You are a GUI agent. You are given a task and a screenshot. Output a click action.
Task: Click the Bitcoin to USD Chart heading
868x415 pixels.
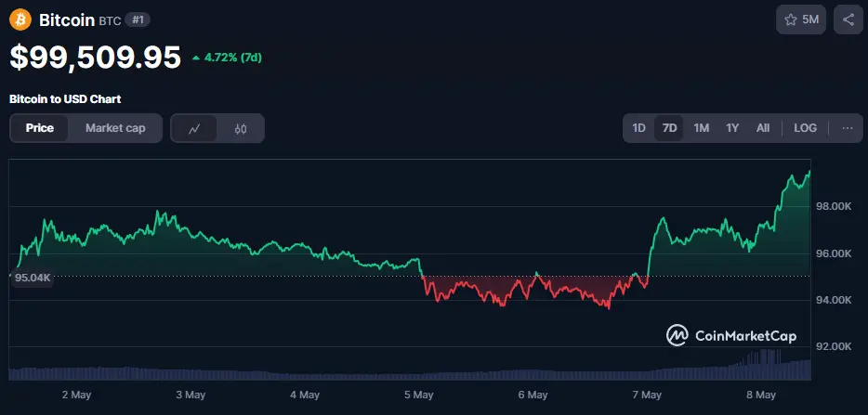(x=65, y=99)
